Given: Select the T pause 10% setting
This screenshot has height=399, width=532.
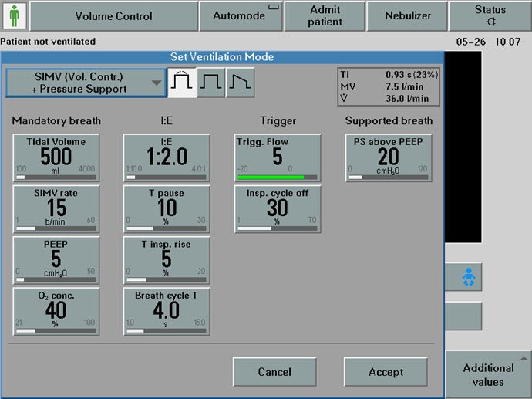Looking at the screenshot, I should (x=167, y=209).
